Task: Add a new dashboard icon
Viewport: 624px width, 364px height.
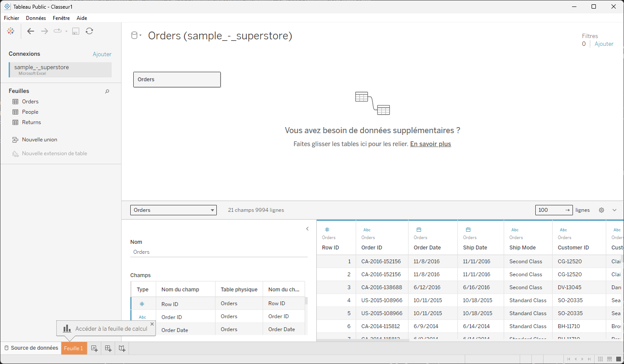Action: [x=108, y=348]
